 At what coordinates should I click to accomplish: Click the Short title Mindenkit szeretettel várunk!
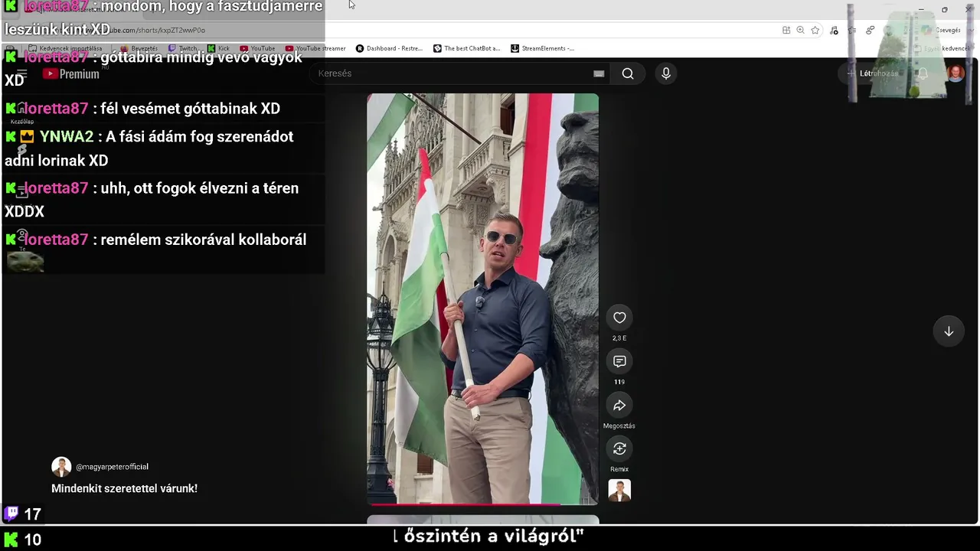[x=124, y=488]
